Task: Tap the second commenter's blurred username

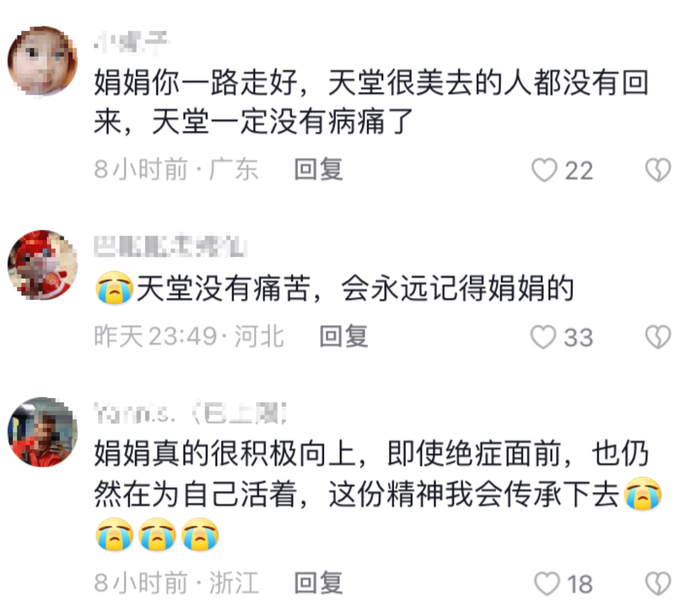Action: pyautogui.click(x=170, y=246)
